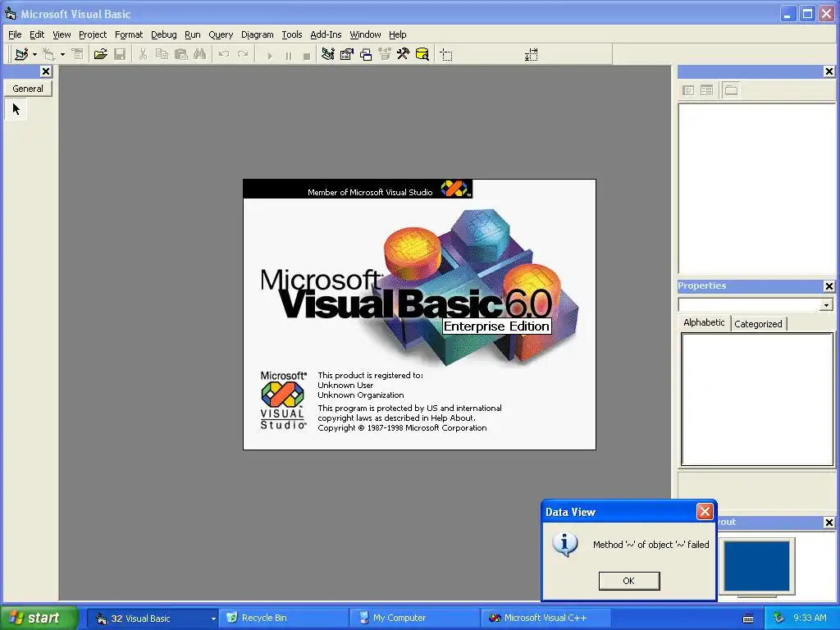The width and height of the screenshot is (840, 630).
Task: Open the Windows Start button
Action: point(38,618)
